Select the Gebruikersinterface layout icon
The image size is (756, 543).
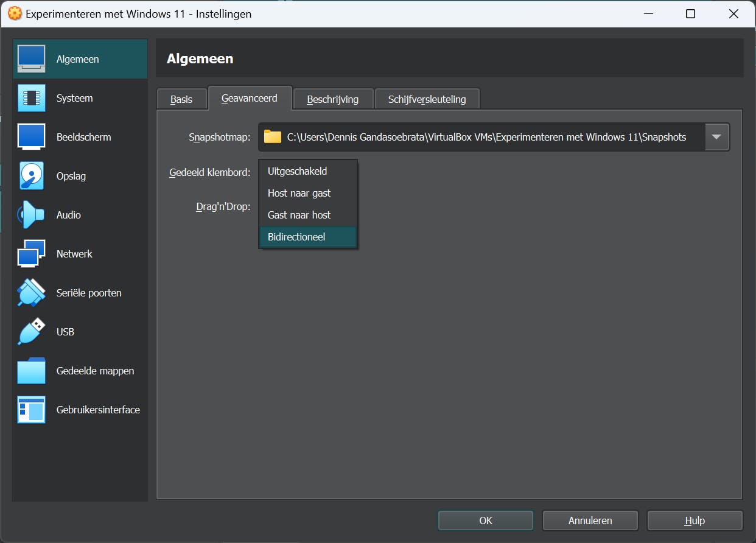click(31, 410)
